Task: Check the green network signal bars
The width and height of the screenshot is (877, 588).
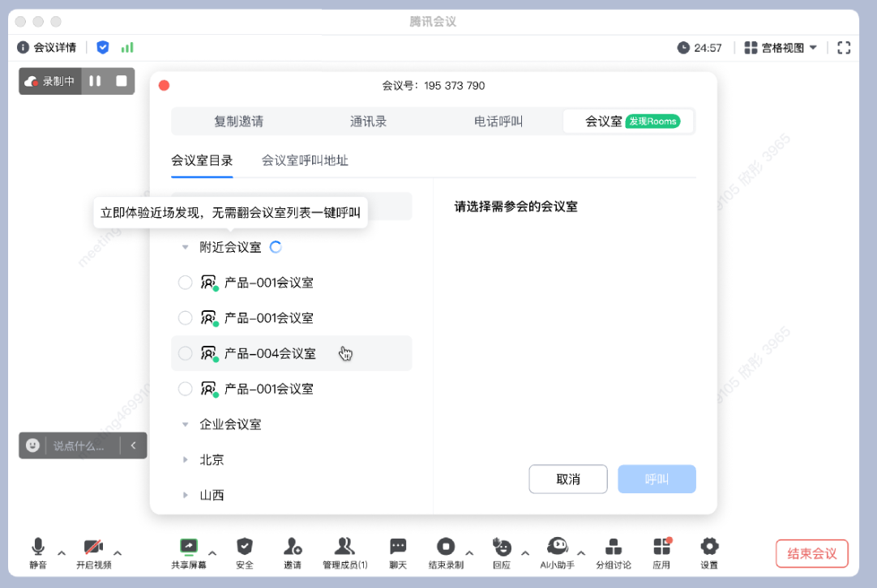Action: click(x=127, y=48)
